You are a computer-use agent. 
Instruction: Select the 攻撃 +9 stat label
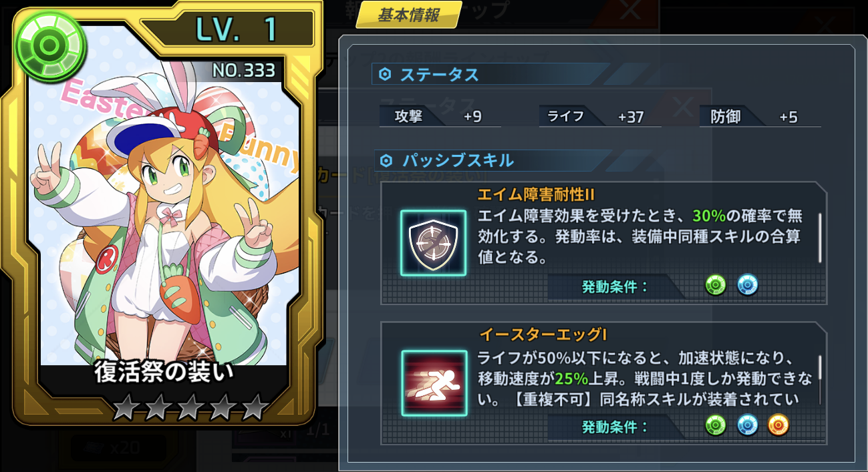click(440, 117)
